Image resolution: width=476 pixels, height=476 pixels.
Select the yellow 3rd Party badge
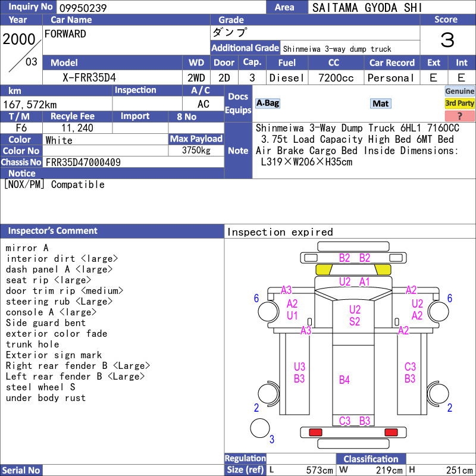click(x=459, y=103)
